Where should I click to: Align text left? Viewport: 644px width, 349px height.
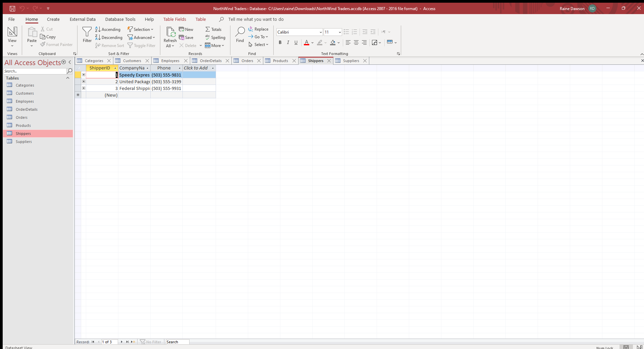point(348,43)
